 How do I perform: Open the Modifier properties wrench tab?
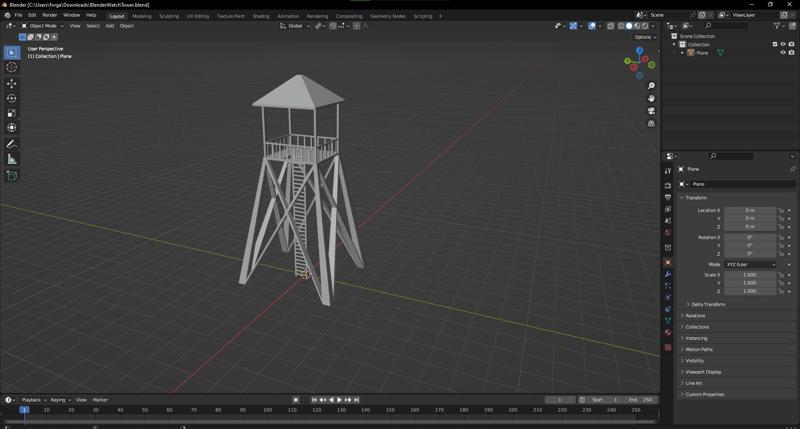tap(668, 274)
